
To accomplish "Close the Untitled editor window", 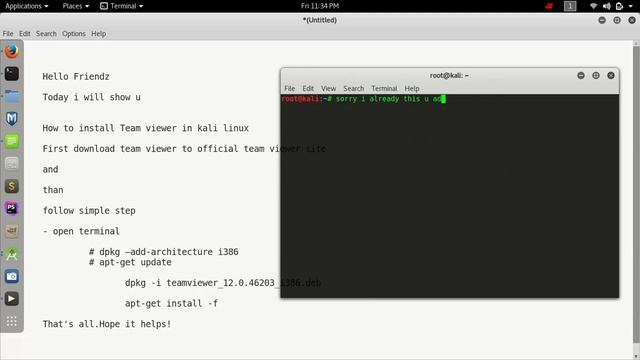I will coord(632,20).
